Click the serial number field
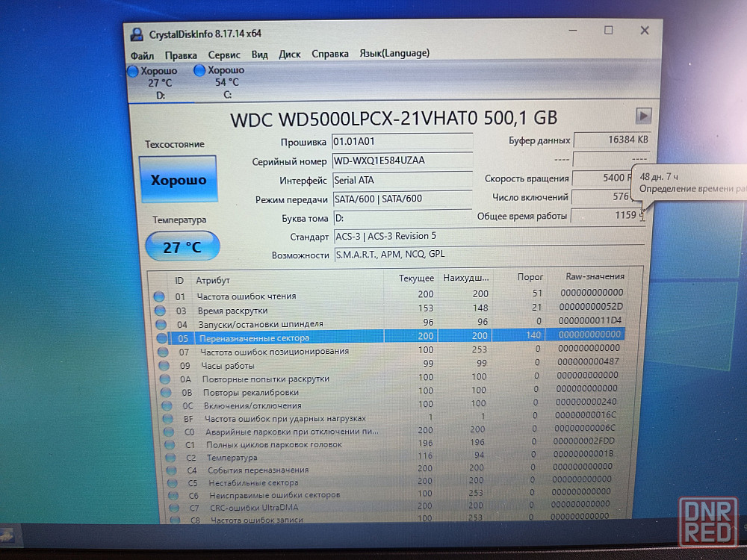The height and width of the screenshot is (560, 747). [x=402, y=161]
